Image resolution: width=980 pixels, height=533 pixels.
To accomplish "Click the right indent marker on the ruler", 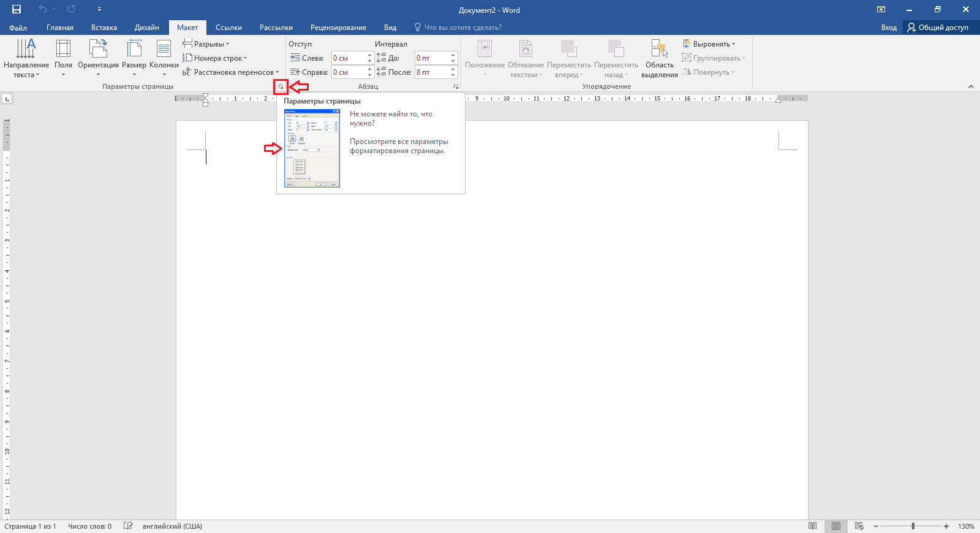I will click(778, 100).
